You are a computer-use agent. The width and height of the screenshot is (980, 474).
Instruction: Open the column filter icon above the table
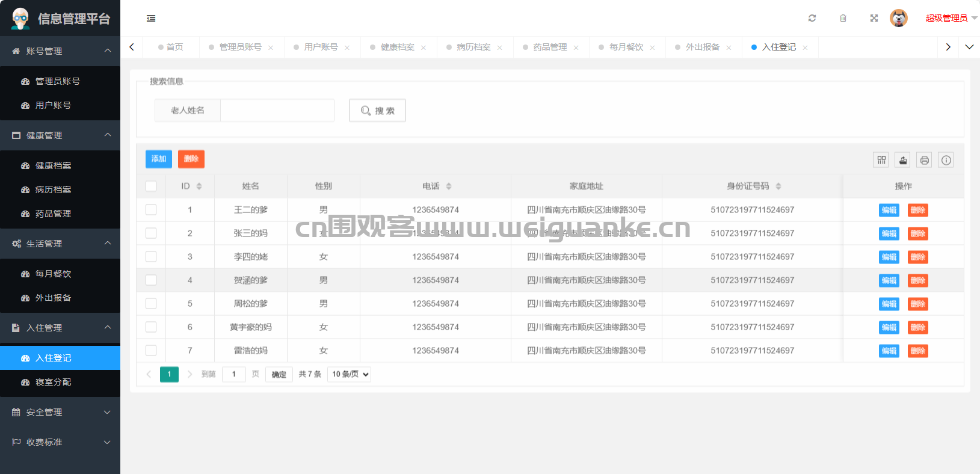pyautogui.click(x=881, y=160)
